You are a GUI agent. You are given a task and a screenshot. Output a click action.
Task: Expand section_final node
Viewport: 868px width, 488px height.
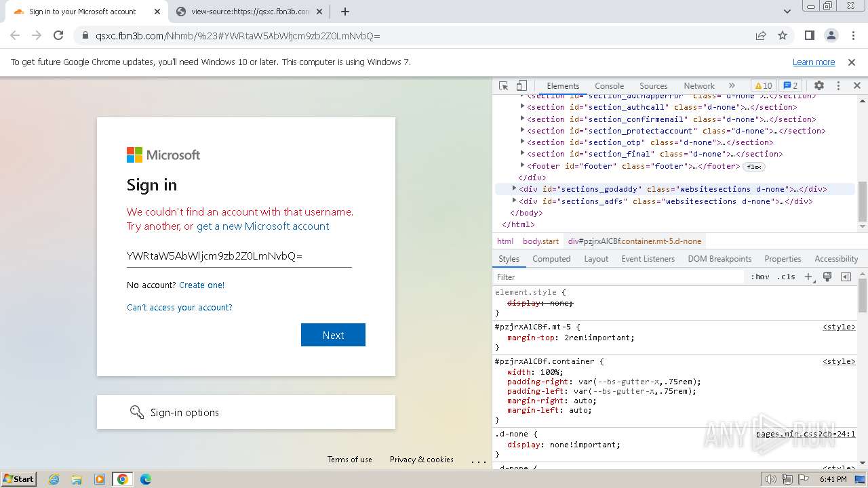(522, 153)
